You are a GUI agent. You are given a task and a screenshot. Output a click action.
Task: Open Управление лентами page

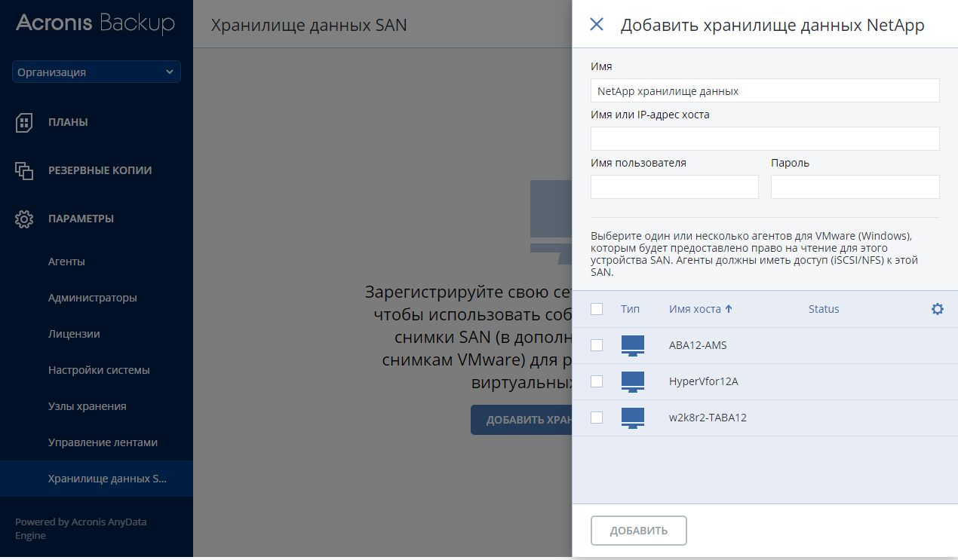coord(103,442)
